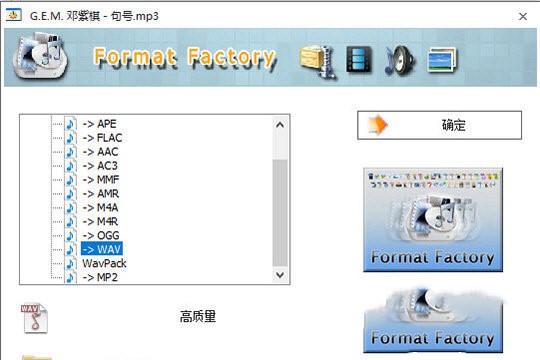Click the music note icon beside MP2
This screenshot has width=540, height=360.
[x=71, y=277]
